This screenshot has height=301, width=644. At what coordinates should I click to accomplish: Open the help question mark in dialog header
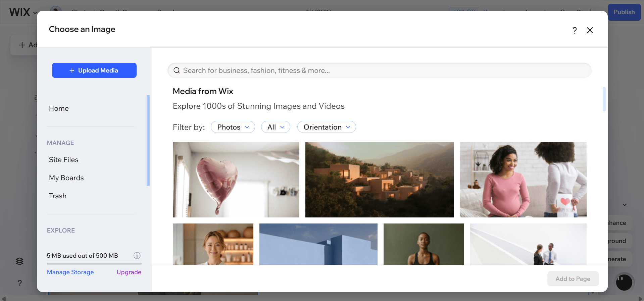pos(575,30)
